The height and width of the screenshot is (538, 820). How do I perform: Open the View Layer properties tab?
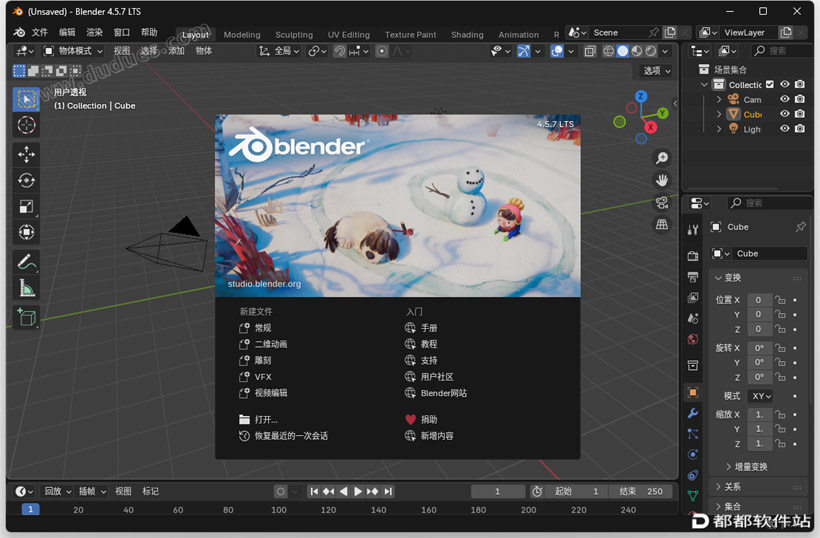click(x=693, y=297)
